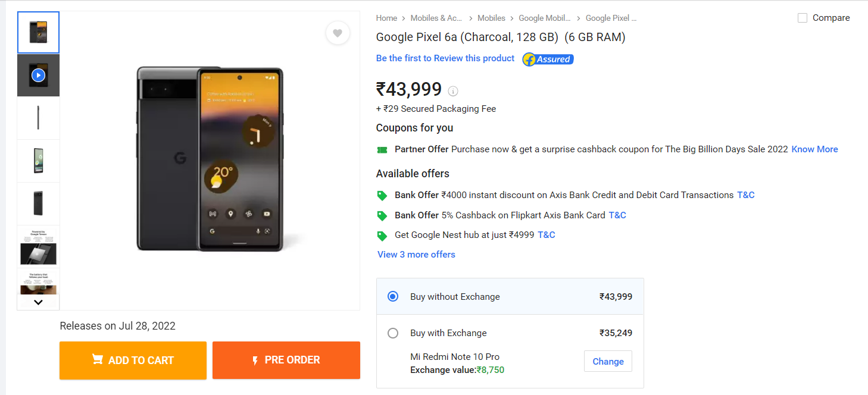The width and height of the screenshot is (868, 395).
Task: Click the tag icon beside the 5% Cashback offer
Action: click(x=383, y=215)
